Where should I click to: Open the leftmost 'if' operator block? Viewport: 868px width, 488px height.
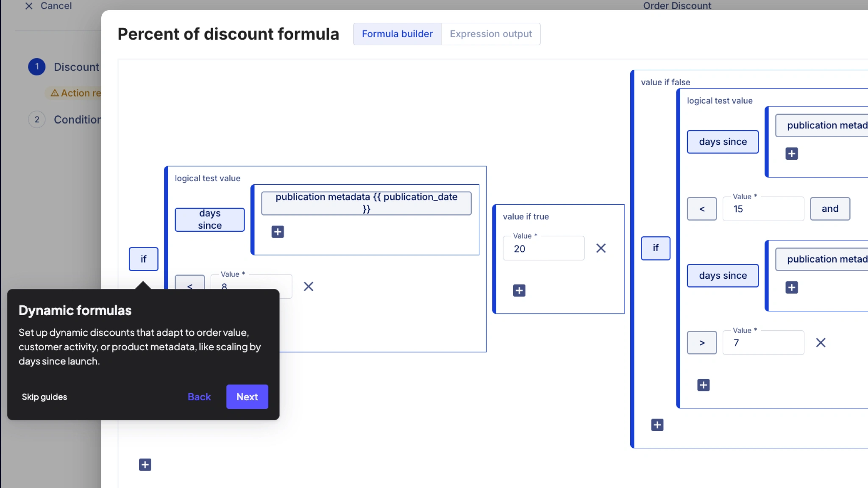(143, 259)
